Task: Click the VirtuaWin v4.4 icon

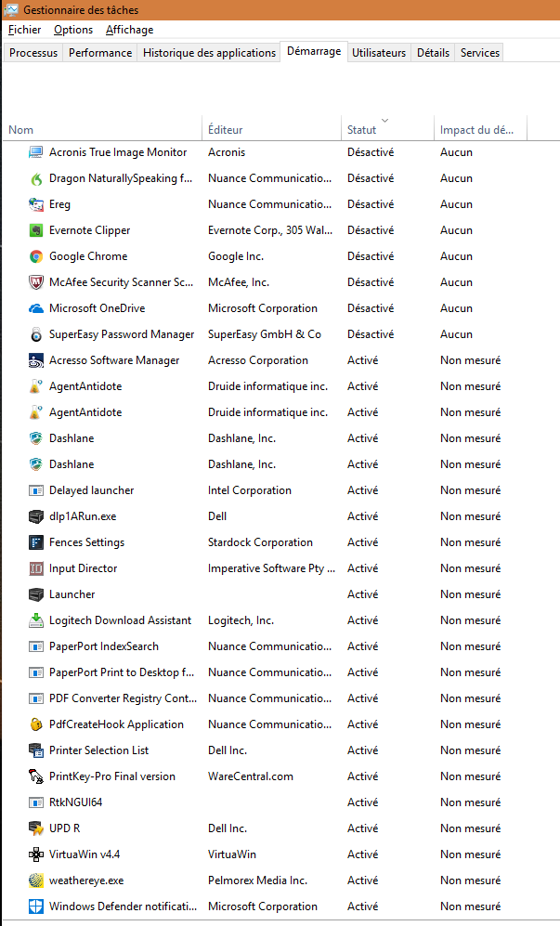Action: click(36, 854)
